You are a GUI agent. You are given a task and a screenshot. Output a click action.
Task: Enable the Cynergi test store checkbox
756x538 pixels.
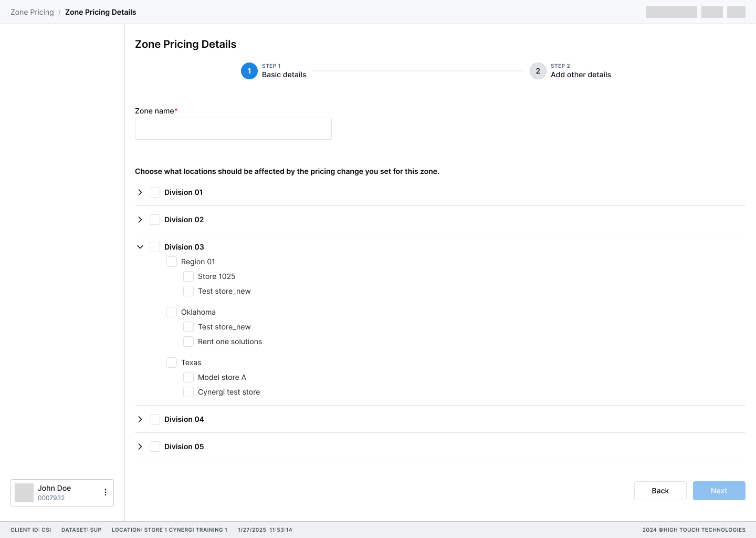188,392
